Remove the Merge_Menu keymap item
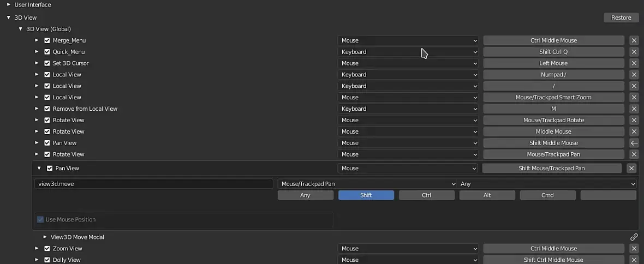Viewport: 644px width, 264px height. pyautogui.click(x=634, y=40)
